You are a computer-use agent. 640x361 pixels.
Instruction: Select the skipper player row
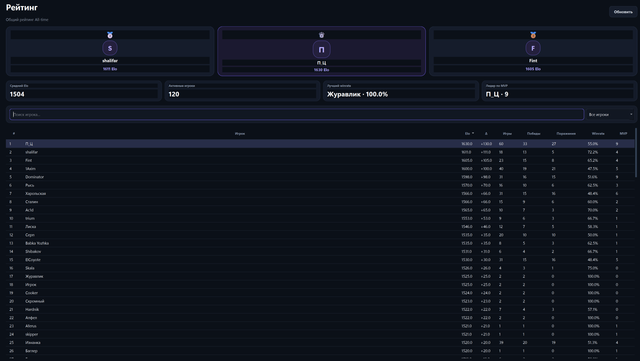tap(320, 334)
